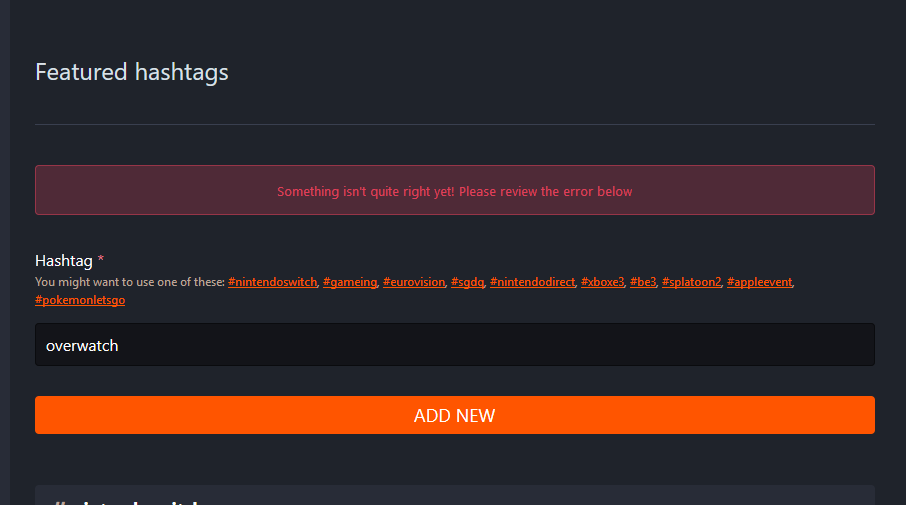This screenshot has width=906, height=505.
Task: Click the red error message banner
Action: 455,190
